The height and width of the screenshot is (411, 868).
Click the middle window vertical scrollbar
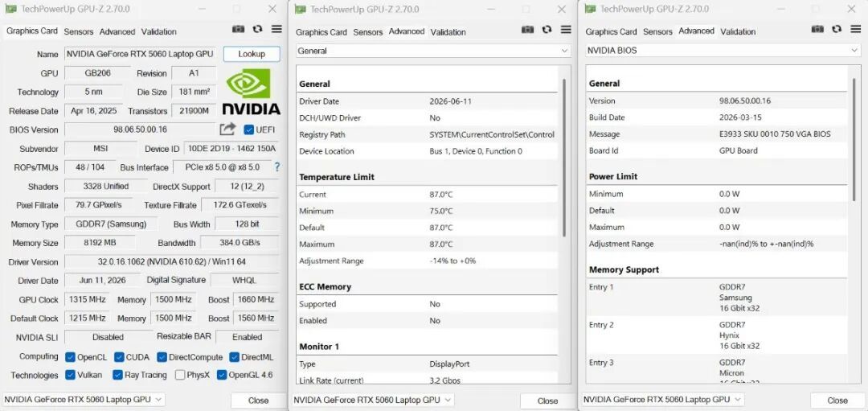tap(564, 158)
